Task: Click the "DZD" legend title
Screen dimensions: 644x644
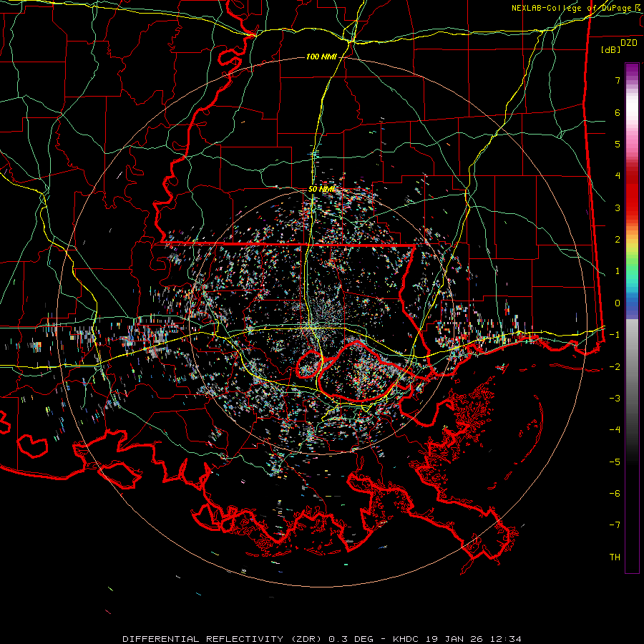Action: click(x=629, y=43)
